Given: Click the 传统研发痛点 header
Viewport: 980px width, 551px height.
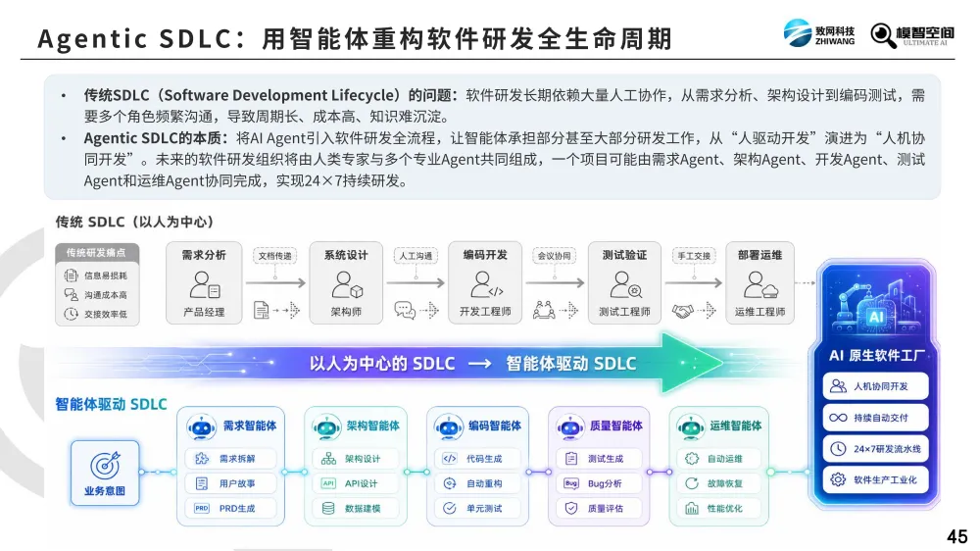Looking at the screenshot, I should click(x=96, y=253).
